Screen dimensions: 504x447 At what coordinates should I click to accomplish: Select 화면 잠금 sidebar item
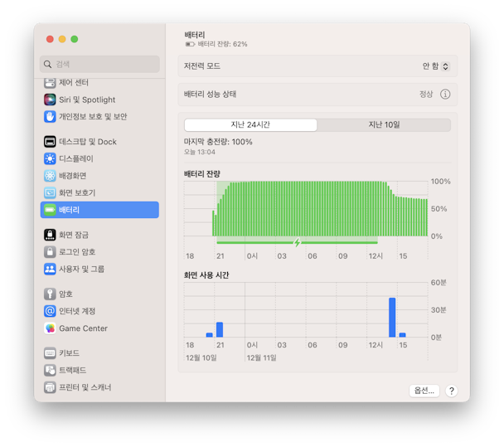[99, 235]
